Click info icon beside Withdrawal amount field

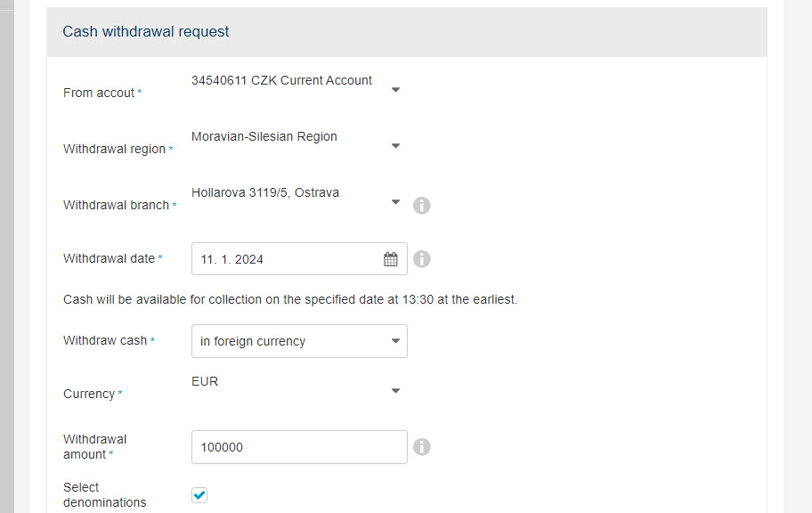point(421,447)
